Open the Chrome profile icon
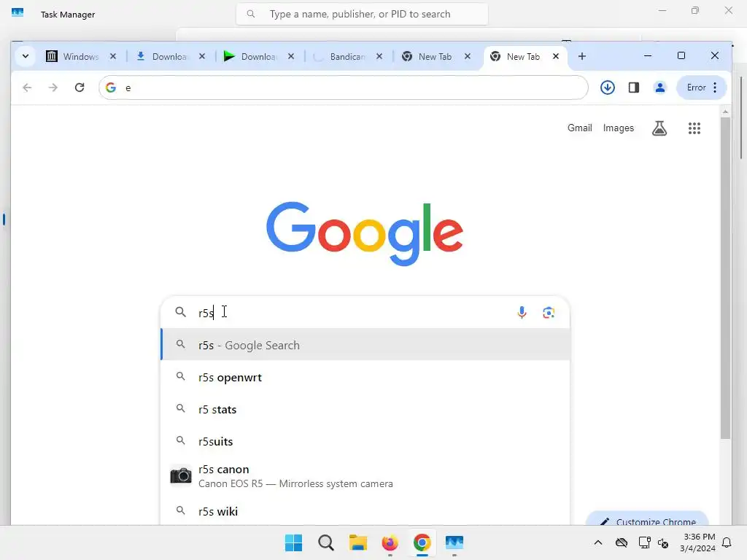 tap(659, 87)
